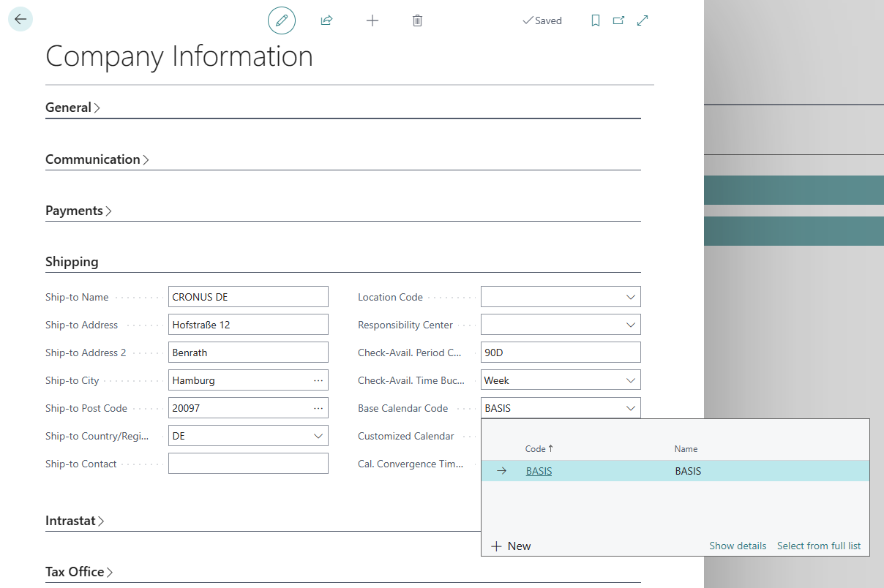Click the expand to full screen icon
The image size is (884, 588).
(x=643, y=20)
